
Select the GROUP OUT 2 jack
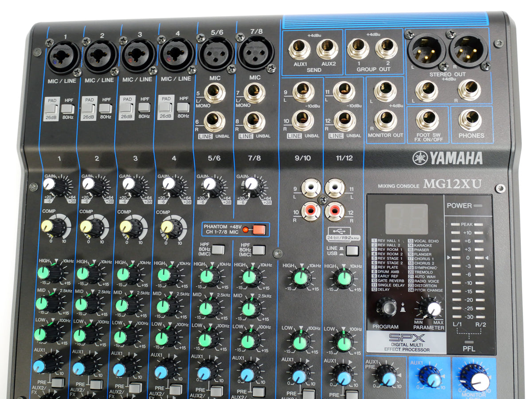tap(386, 49)
